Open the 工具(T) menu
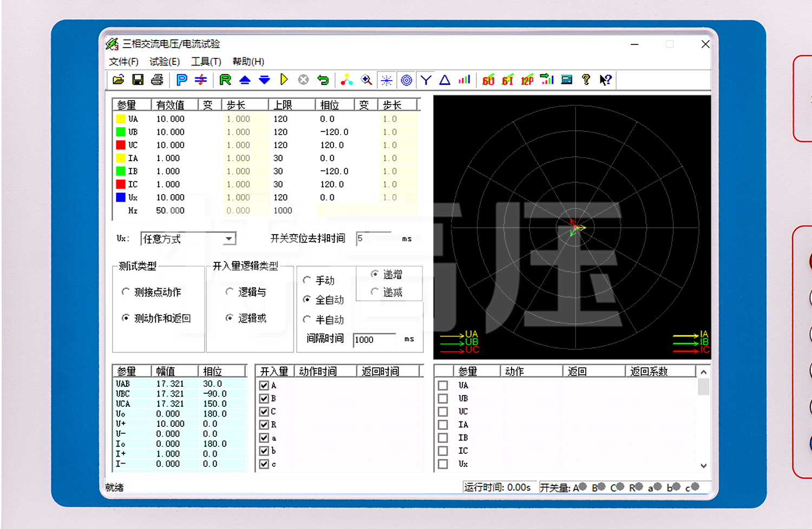 coord(205,61)
